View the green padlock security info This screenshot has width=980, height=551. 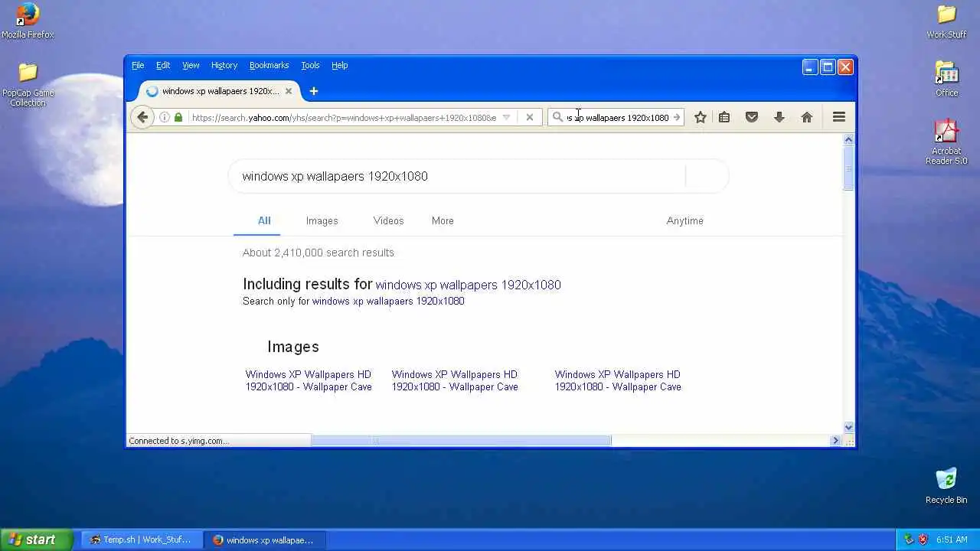pos(178,117)
